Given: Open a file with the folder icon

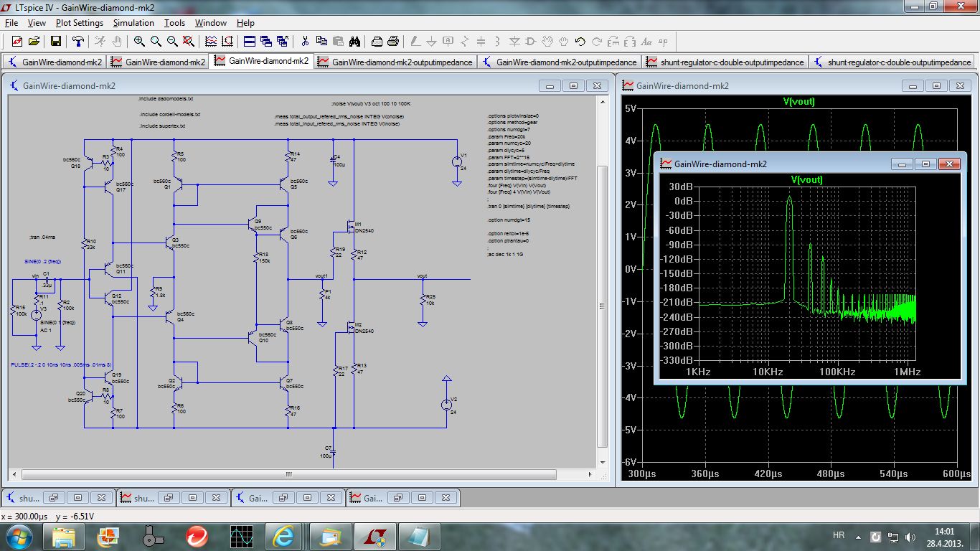Looking at the screenshot, I should coord(34,42).
